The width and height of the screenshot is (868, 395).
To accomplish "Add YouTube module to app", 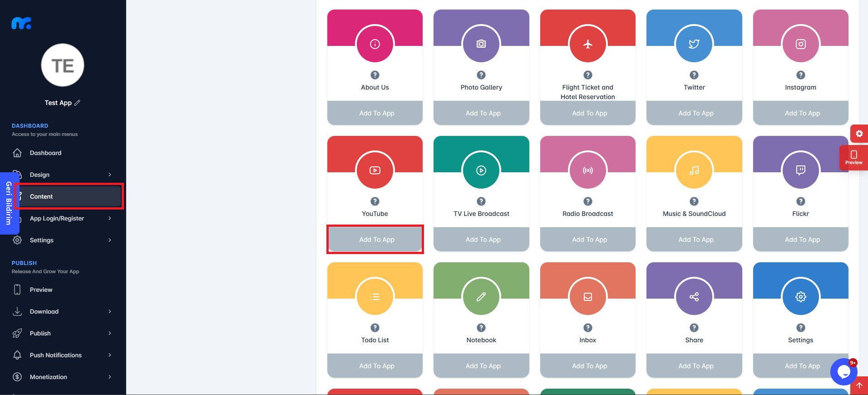I will coord(375,240).
